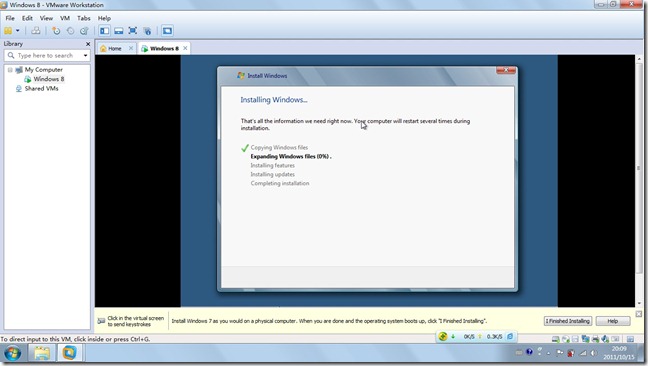Dismiss the yellow install info bar
The image size is (648, 366).
click(x=638, y=314)
